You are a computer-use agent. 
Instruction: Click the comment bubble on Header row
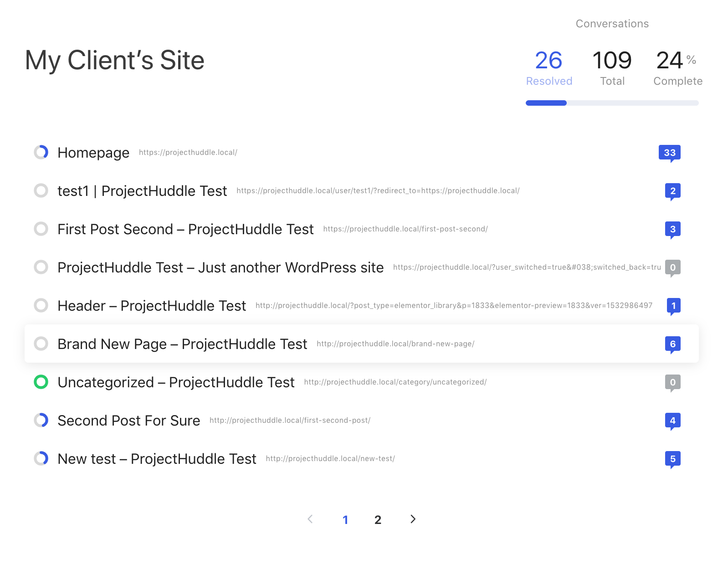(x=673, y=306)
